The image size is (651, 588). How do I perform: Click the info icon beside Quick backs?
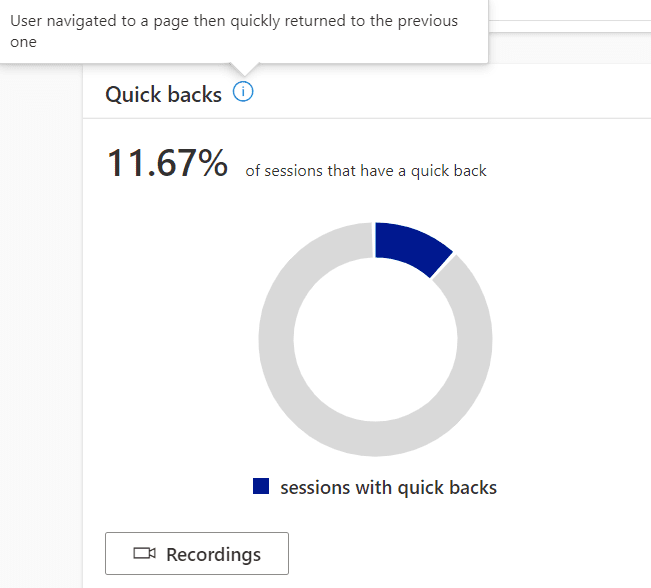pyautogui.click(x=243, y=93)
